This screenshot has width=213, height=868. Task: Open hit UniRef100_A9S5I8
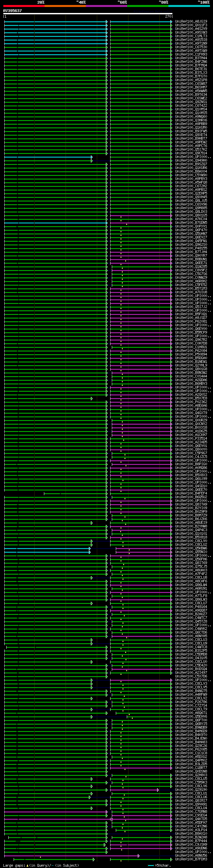tap(191, 40)
